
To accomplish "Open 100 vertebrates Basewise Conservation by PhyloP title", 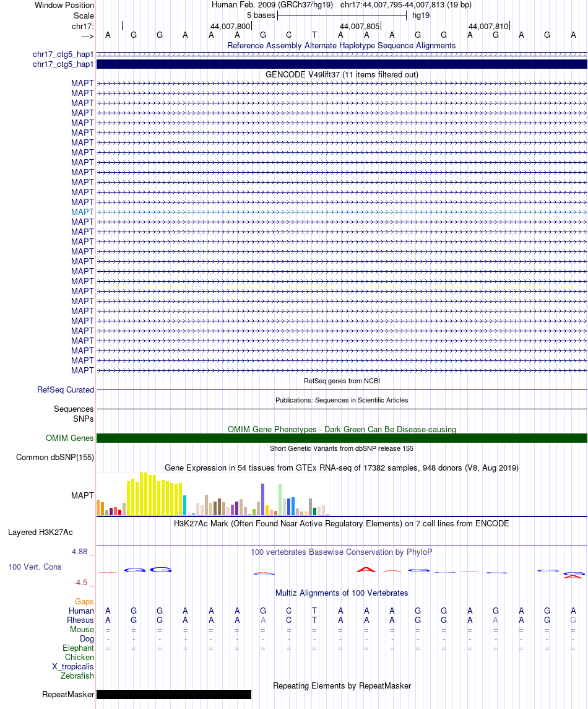I will (342, 552).
